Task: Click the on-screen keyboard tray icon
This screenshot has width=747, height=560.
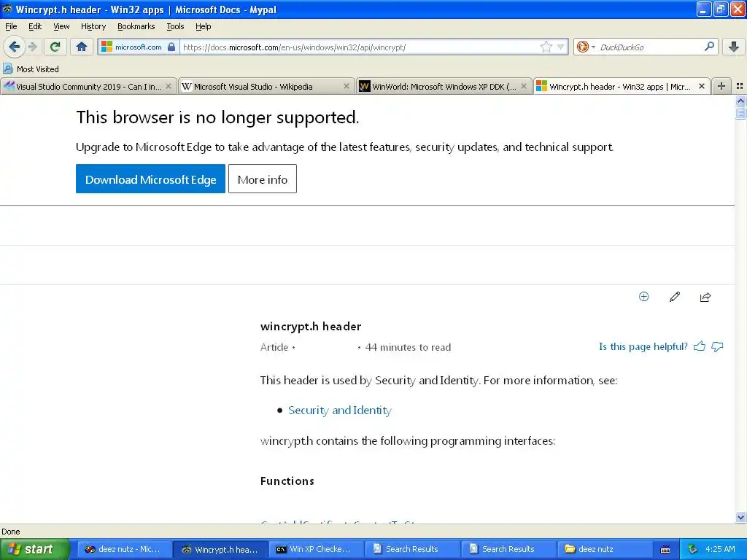Action: [665, 550]
